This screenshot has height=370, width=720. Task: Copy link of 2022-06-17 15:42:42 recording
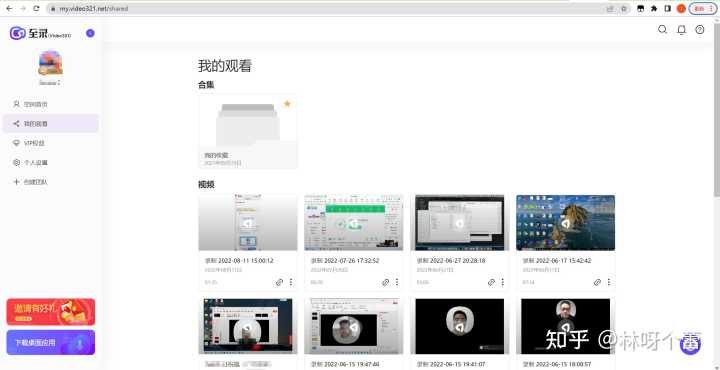pos(597,282)
